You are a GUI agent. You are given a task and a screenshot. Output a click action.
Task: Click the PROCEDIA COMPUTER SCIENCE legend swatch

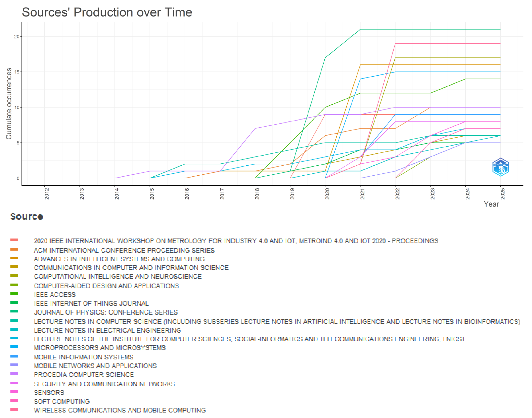coord(14,374)
